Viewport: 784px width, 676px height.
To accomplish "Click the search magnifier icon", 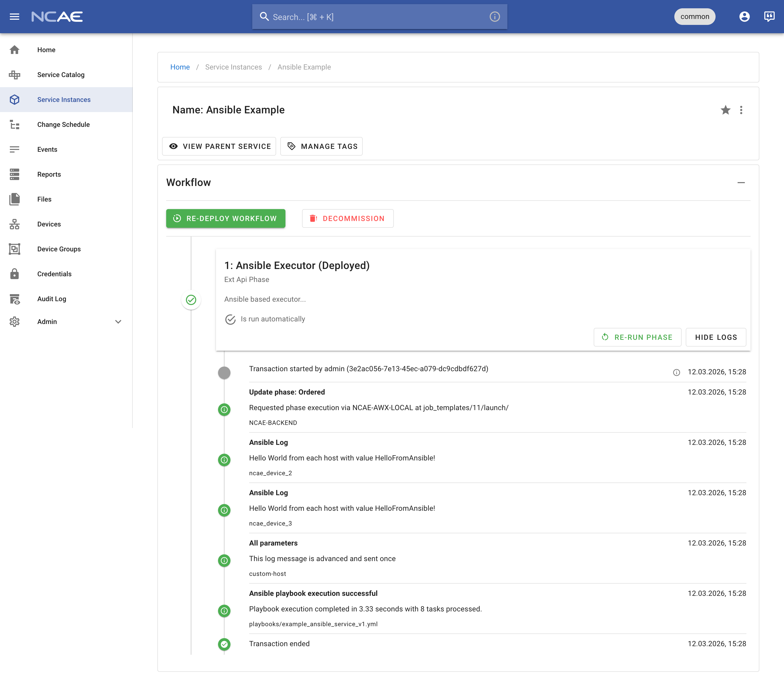I will click(x=264, y=17).
